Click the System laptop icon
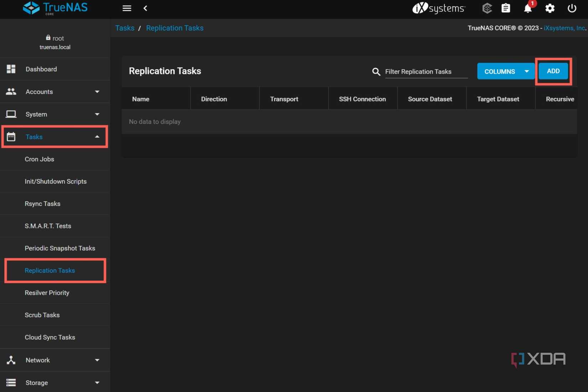The height and width of the screenshot is (392, 588). [11, 114]
